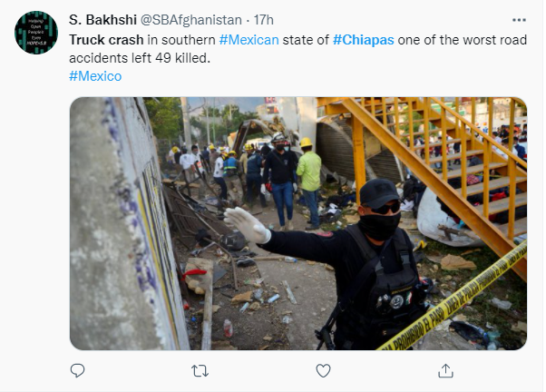Viewport: 546px width, 392px height.
Task: Click the bold Truck crash text
Action: pos(106,40)
